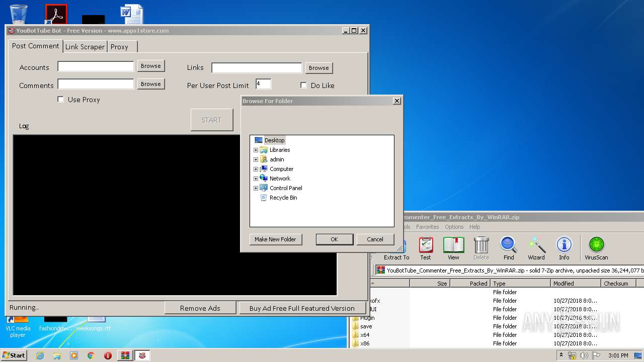Open the Recycle Bin desktop icon
The width and height of the screenshot is (644, 362).
[x=18, y=14]
